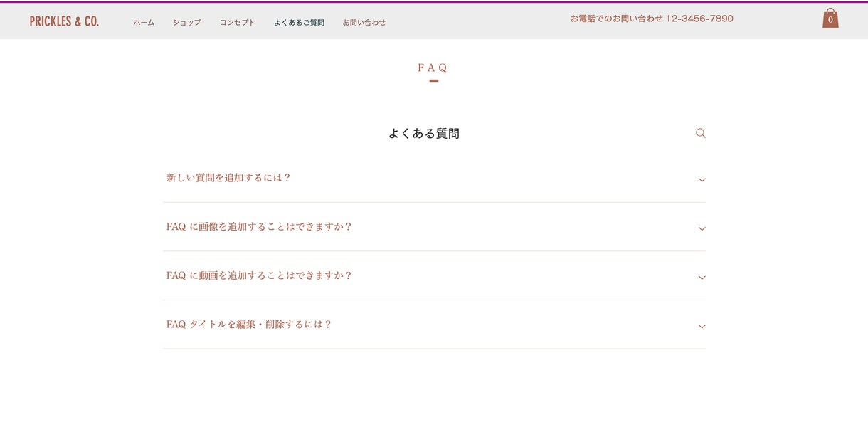Click the FAQ search magnifier icon
The width and height of the screenshot is (868, 422).
pyautogui.click(x=701, y=133)
